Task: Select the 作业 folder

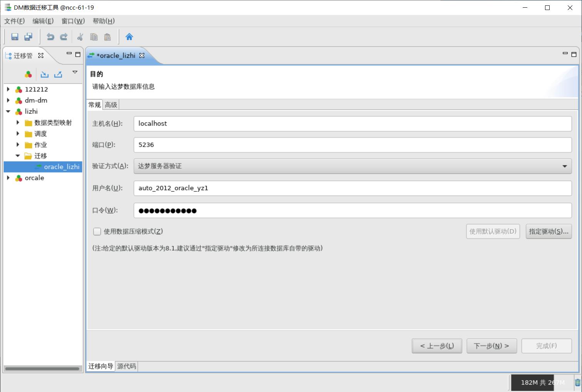Action: [40, 145]
